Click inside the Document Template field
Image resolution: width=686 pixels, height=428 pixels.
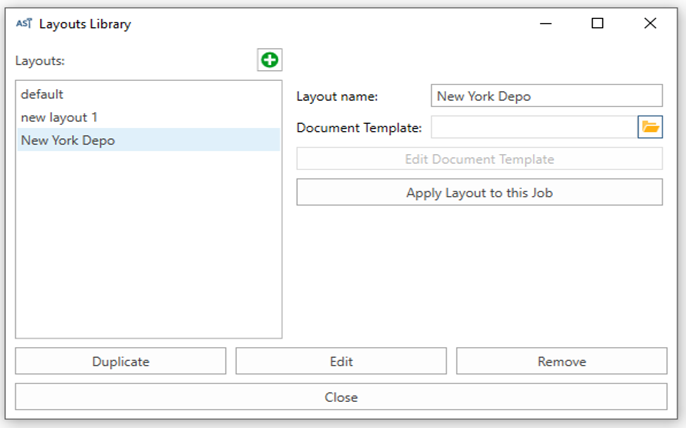point(534,127)
